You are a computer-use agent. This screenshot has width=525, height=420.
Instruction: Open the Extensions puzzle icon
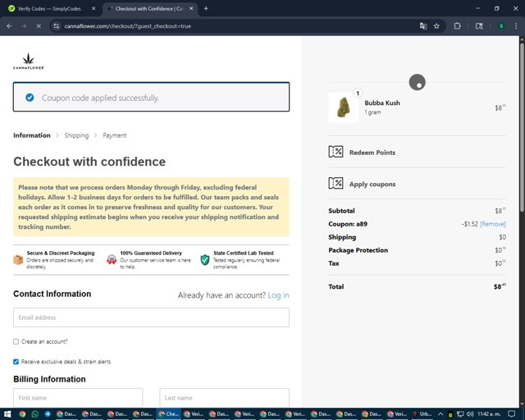point(457,25)
